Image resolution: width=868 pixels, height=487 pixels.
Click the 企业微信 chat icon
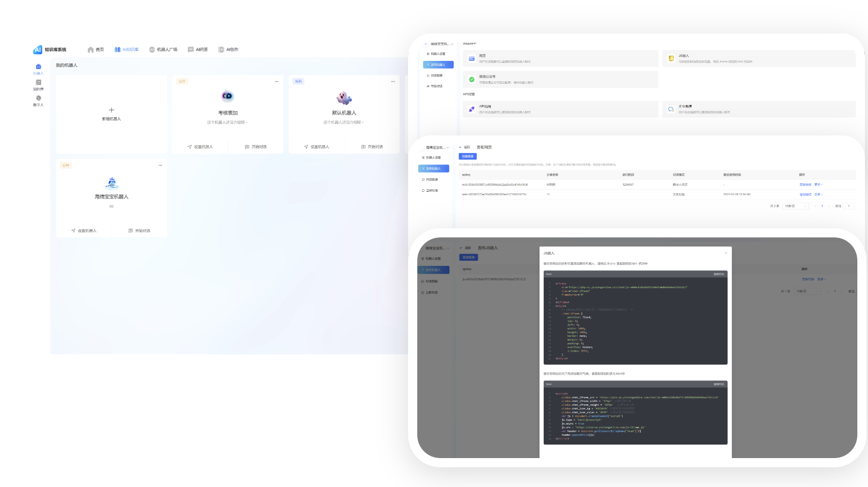coord(671,109)
